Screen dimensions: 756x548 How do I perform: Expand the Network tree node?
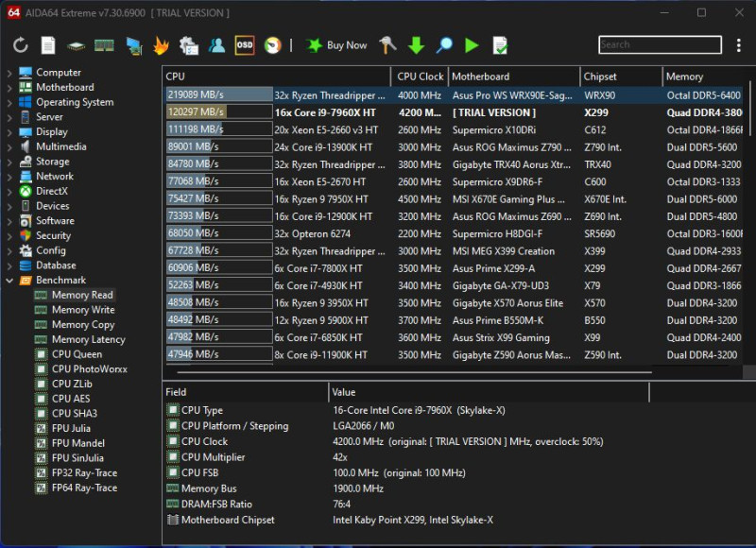pos(9,177)
